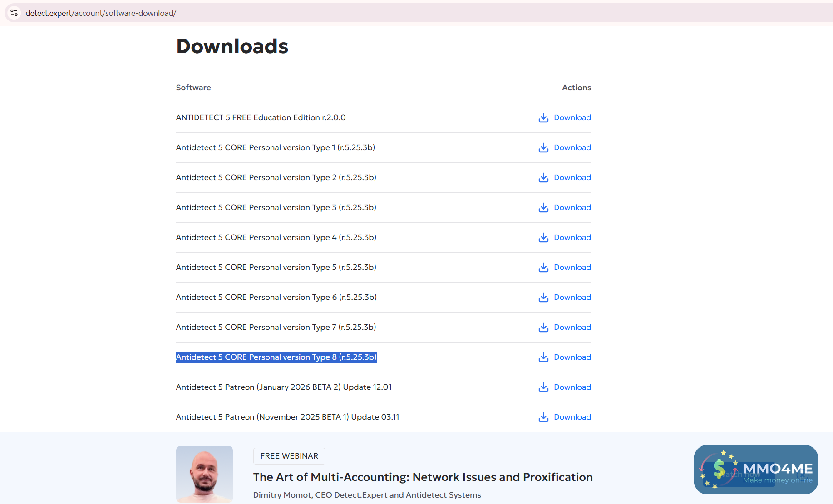Open the webinar speaker photo thumbnail
Image resolution: width=833 pixels, height=504 pixels.
(204, 474)
